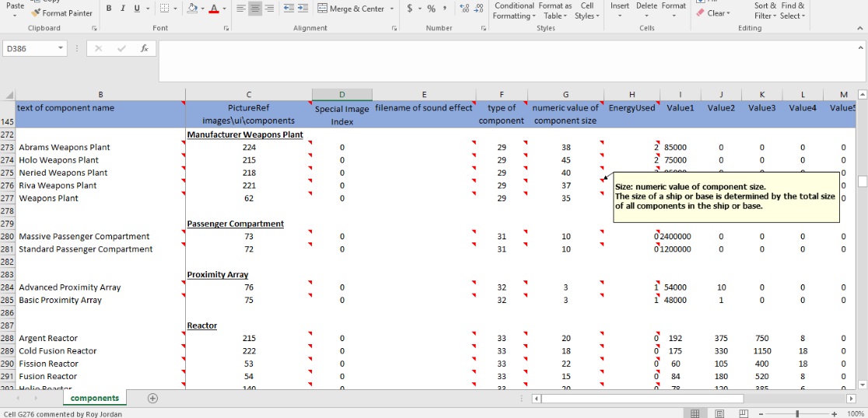Apply comma style

coord(445,9)
